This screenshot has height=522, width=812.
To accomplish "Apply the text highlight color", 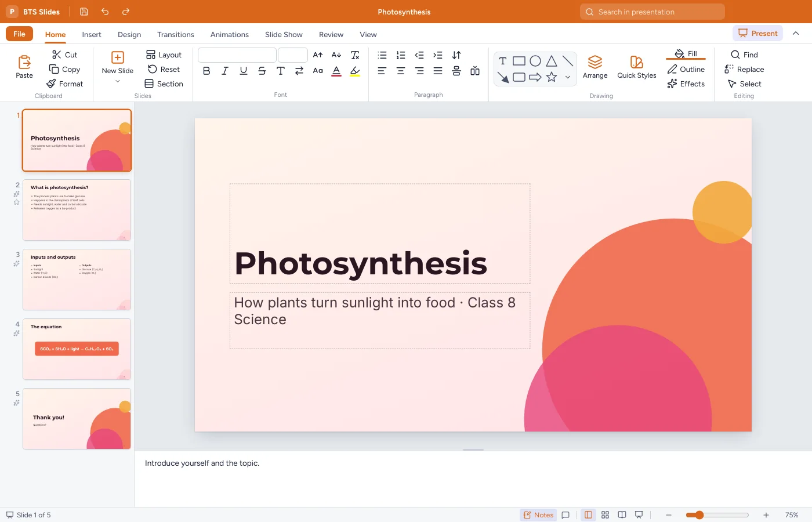I will click(355, 71).
